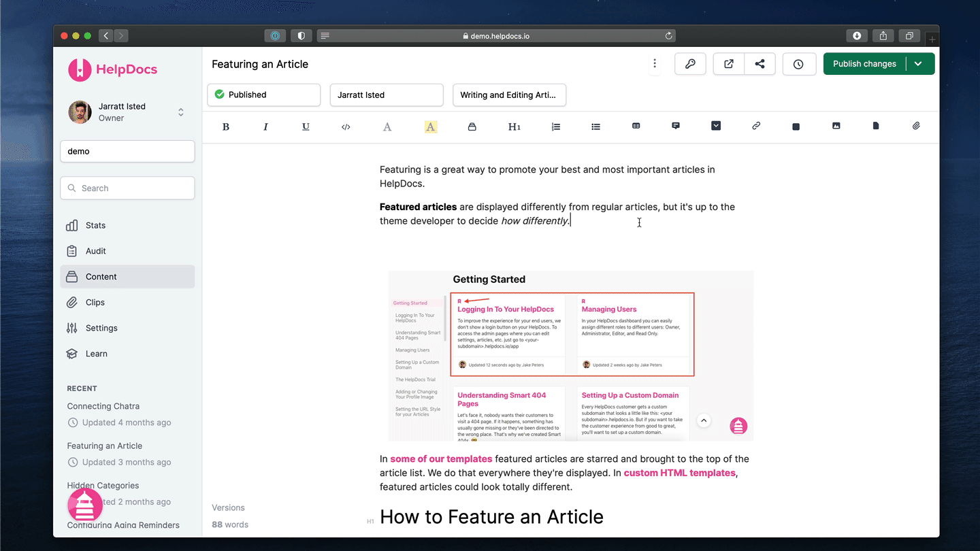This screenshot has width=980, height=551.
Task: Open the Writing and Editing Arti... category dropdown
Action: click(x=509, y=95)
